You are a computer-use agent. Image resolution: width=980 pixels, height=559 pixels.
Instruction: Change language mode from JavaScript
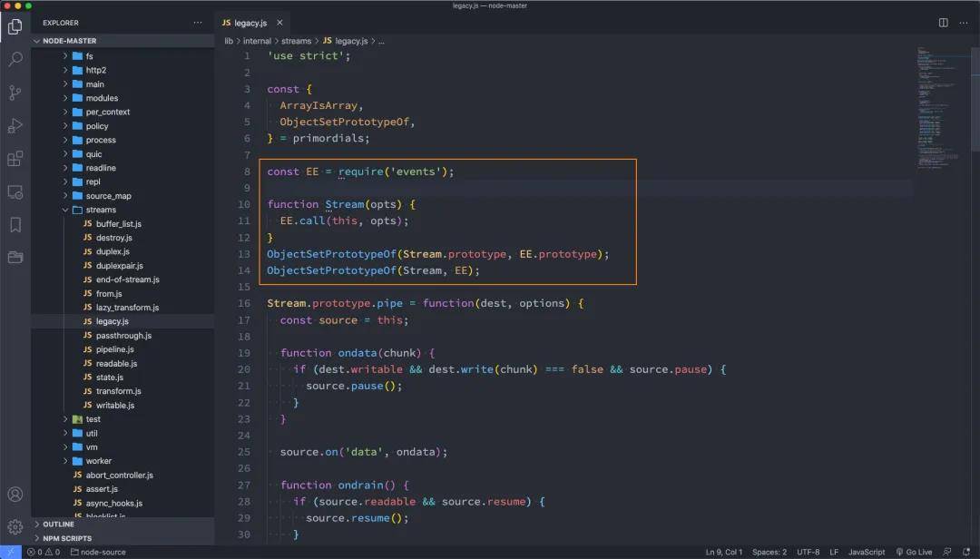867,552
